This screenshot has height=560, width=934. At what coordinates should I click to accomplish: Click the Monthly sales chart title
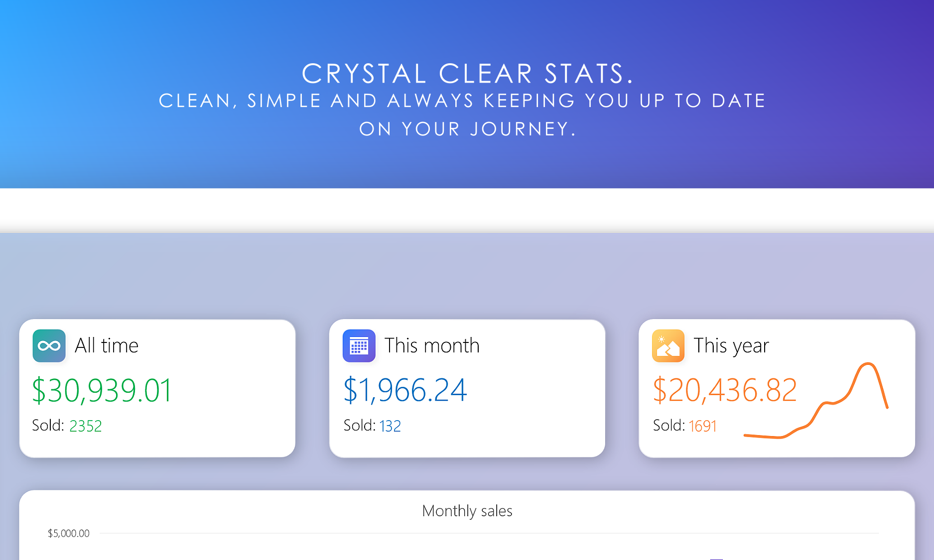(467, 511)
